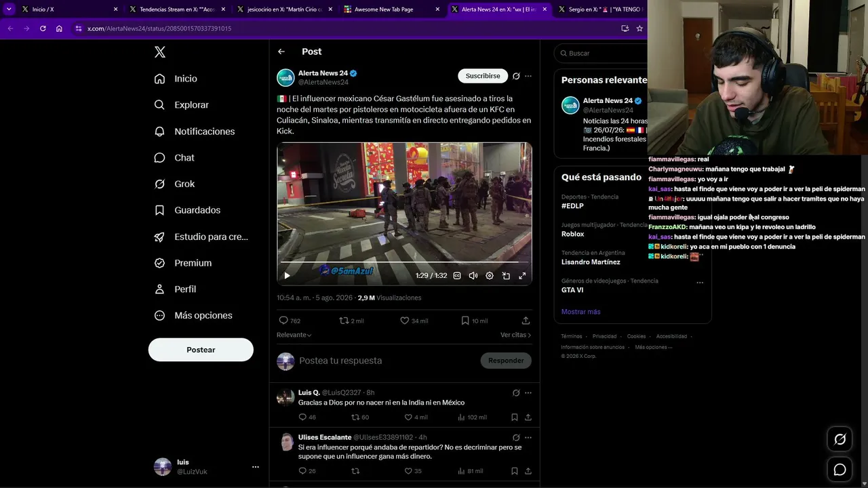Bookmark Ulises Escalante's comment

pyautogui.click(x=515, y=471)
